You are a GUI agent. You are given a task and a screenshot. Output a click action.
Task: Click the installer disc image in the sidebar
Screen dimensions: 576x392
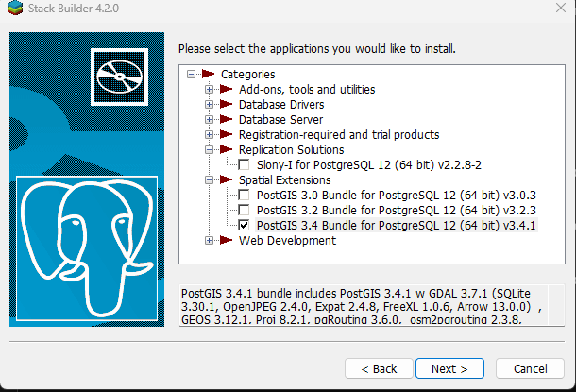pyautogui.click(x=119, y=77)
